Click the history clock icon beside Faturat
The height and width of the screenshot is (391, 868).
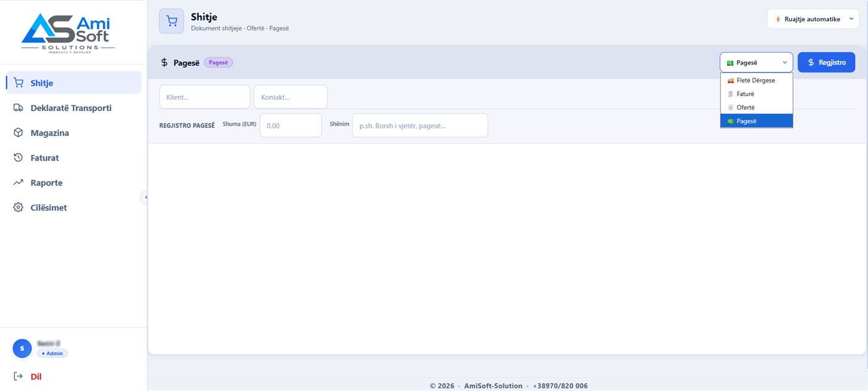tap(19, 158)
